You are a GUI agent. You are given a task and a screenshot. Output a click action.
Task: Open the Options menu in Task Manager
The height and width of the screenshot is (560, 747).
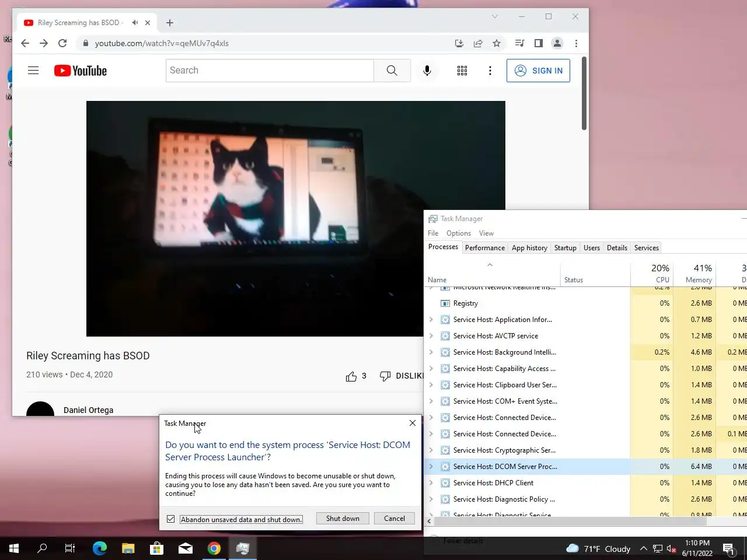point(459,233)
